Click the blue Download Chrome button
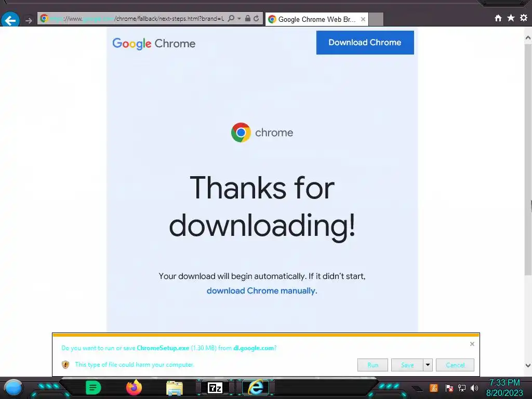The height and width of the screenshot is (399, 532). coord(365,43)
